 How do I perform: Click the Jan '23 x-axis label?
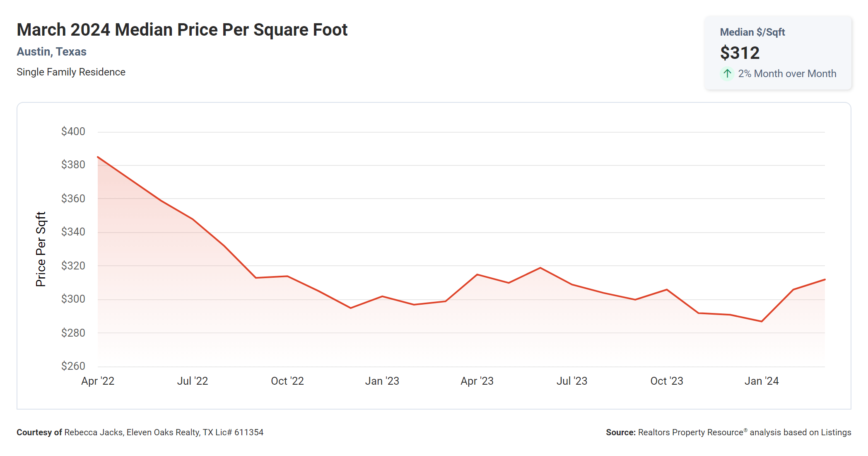point(382,381)
